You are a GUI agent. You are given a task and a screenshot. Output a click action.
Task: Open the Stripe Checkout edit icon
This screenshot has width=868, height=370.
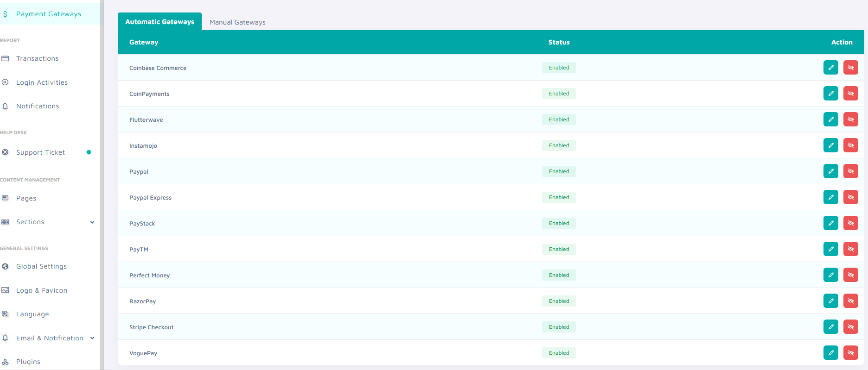tap(830, 327)
